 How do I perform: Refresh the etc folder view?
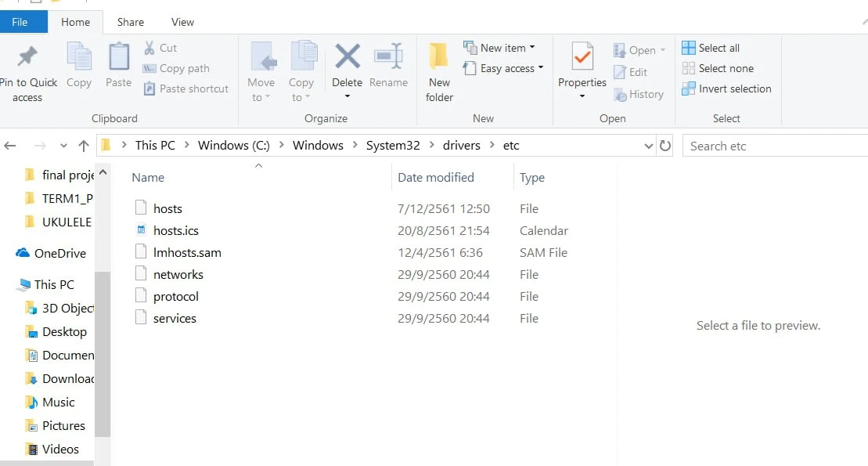[665, 146]
